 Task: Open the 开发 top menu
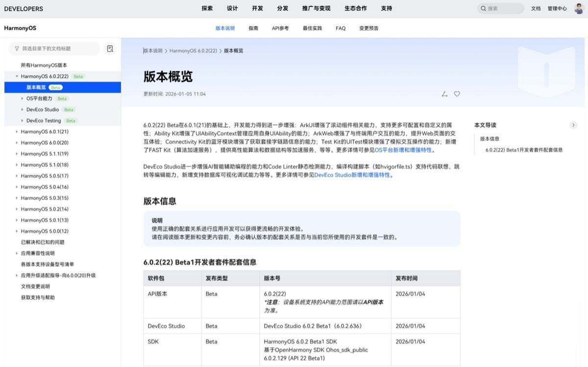[257, 8]
